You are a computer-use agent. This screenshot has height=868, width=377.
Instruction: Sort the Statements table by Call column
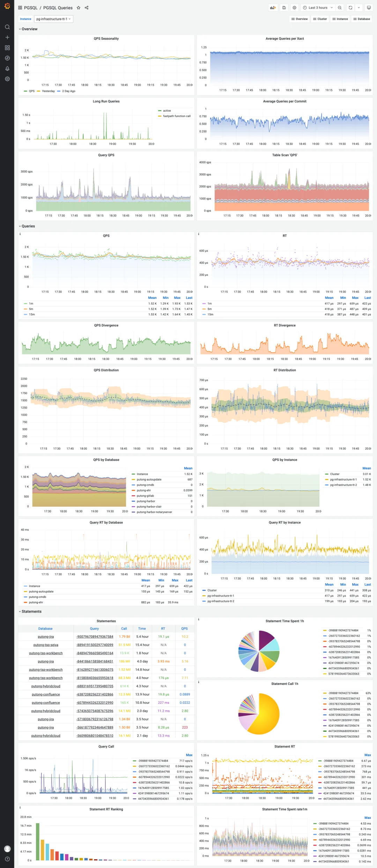tap(124, 629)
